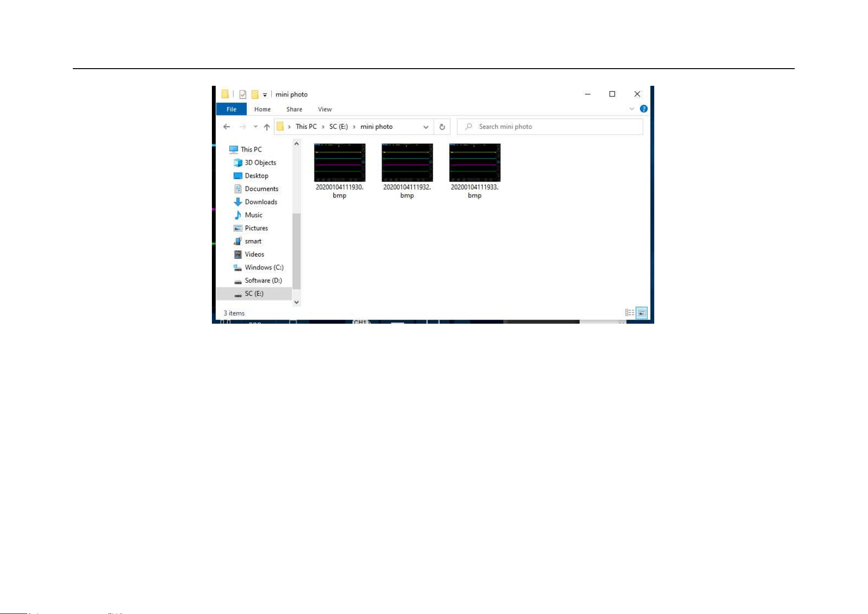Viewport: 868px width, 614px height.
Task: Refresh the mini photo folder
Action: (442, 127)
